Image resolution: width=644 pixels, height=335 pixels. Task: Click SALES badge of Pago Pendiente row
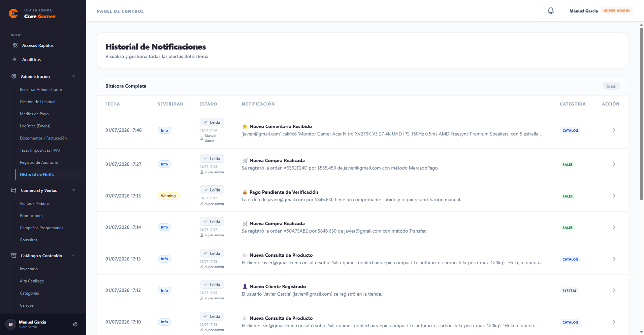[568, 196]
